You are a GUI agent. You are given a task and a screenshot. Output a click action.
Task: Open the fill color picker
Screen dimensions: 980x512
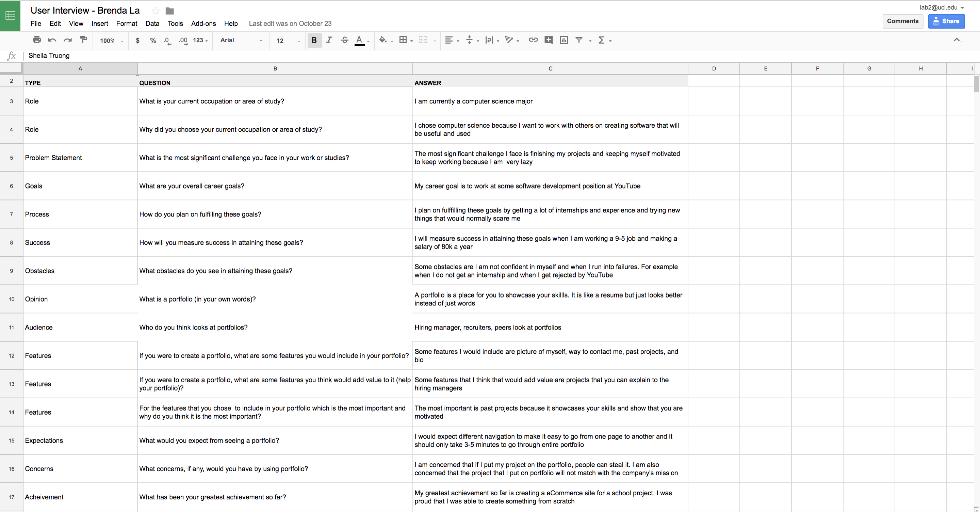[x=383, y=40]
